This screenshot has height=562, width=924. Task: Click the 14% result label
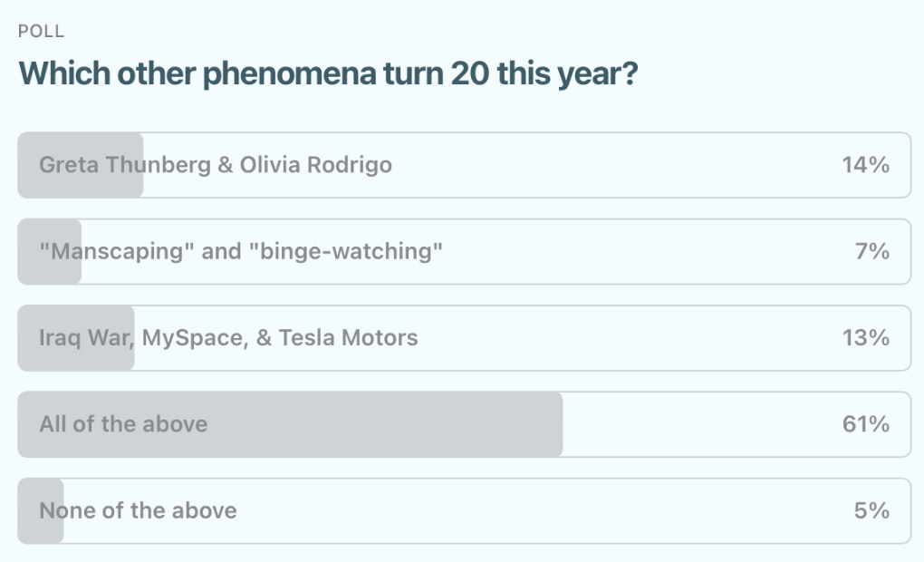coord(865,165)
